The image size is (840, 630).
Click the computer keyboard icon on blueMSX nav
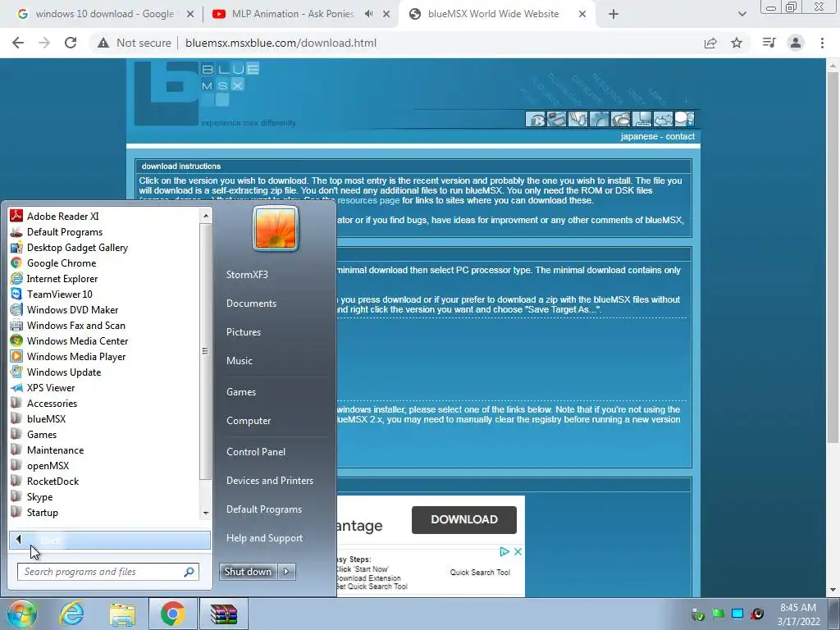[x=641, y=119]
